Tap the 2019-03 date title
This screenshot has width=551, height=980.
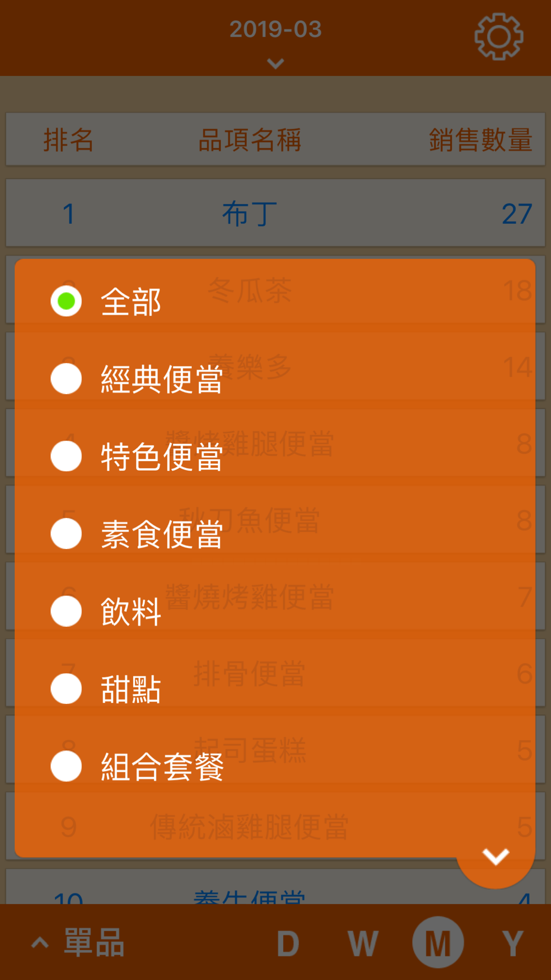(275, 29)
